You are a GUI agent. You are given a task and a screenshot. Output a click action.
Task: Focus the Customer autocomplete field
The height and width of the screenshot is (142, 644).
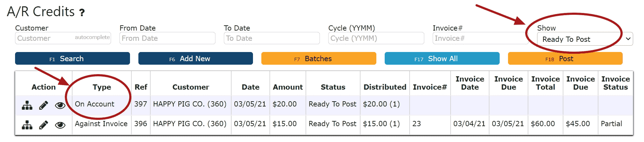(63, 38)
